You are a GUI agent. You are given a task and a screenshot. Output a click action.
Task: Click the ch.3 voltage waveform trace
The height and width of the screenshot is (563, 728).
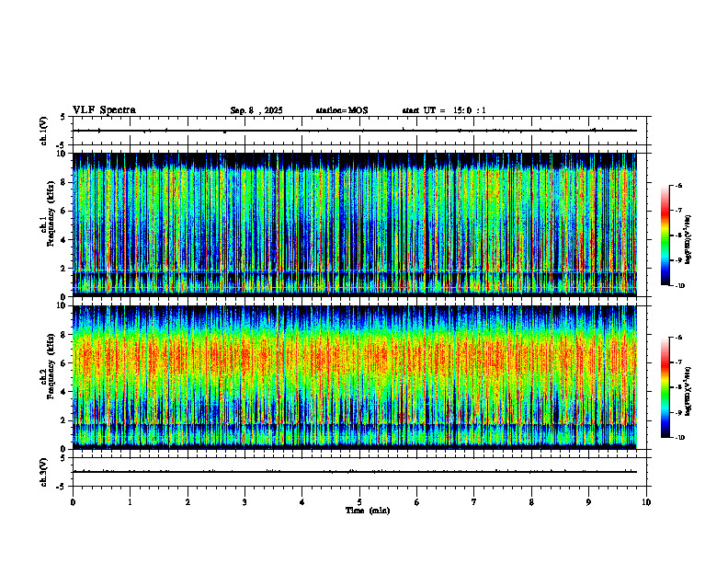[x=355, y=472]
